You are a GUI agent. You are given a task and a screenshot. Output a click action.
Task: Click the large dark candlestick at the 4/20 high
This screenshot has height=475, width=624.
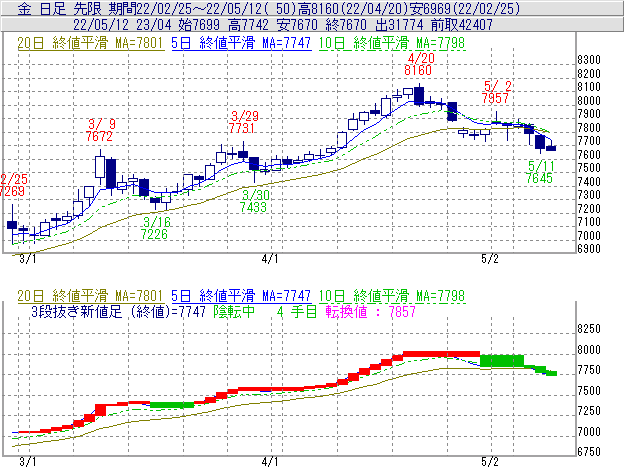419,95
